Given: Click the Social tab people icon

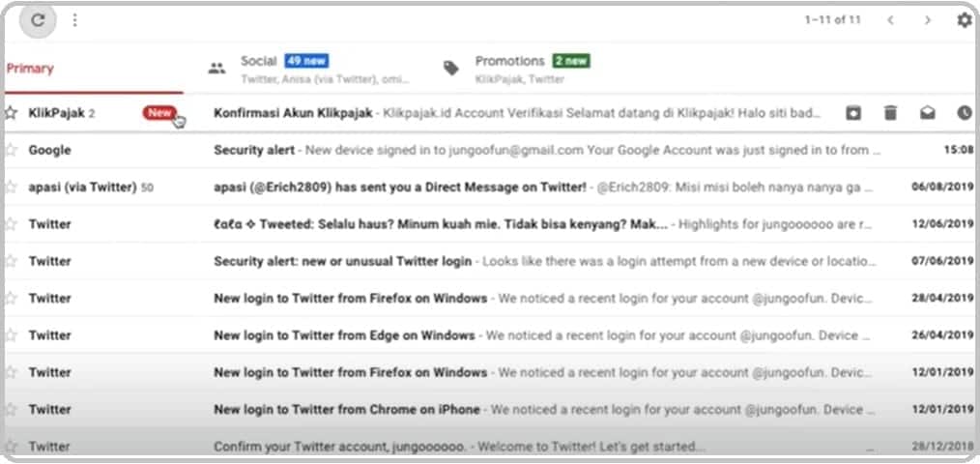Looking at the screenshot, I should (216, 69).
